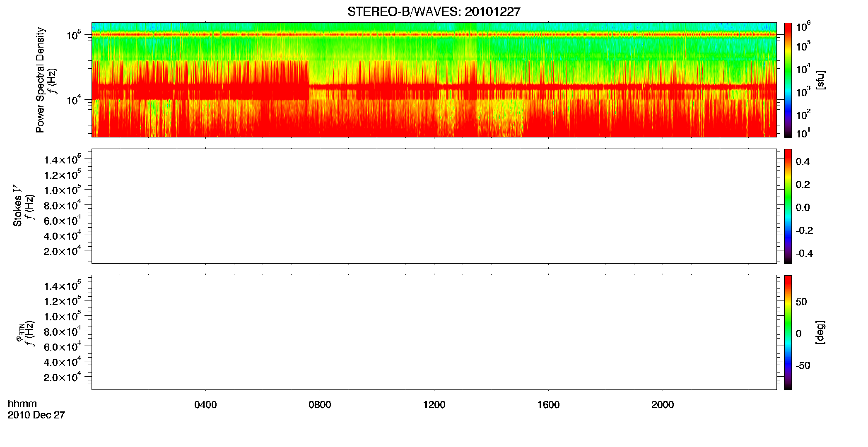The width and height of the screenshot is (868, 447).
Task: Click the 4.0×10^4 tick label in φ RTN panel
Action: 63,362
